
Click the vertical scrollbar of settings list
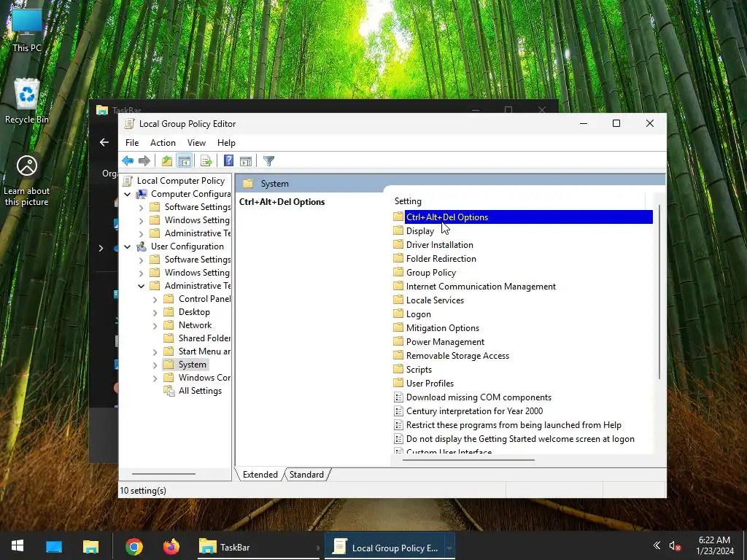pos(659,292)
